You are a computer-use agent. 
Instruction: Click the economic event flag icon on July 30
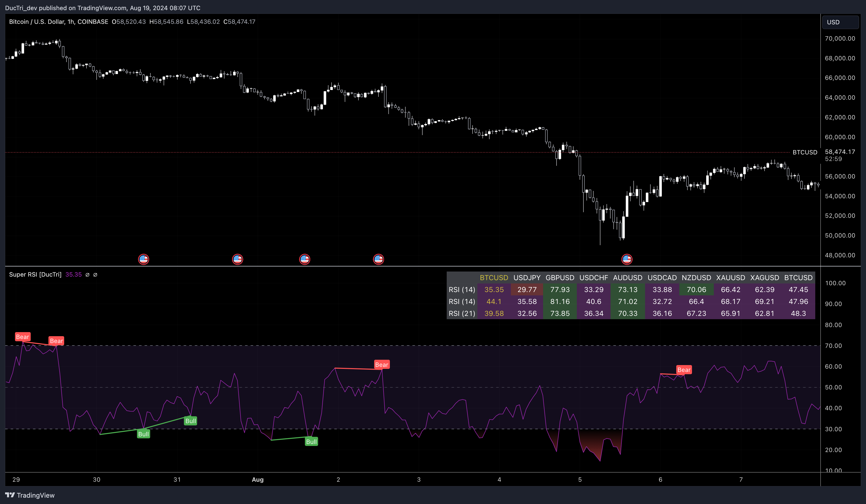[143, 259]
